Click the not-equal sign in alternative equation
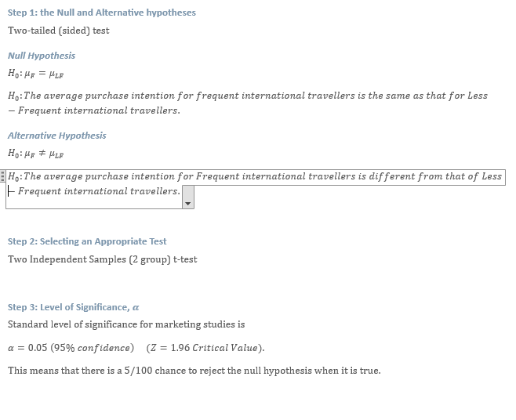Screen dimensions: 516x420 tap(42, 154)
